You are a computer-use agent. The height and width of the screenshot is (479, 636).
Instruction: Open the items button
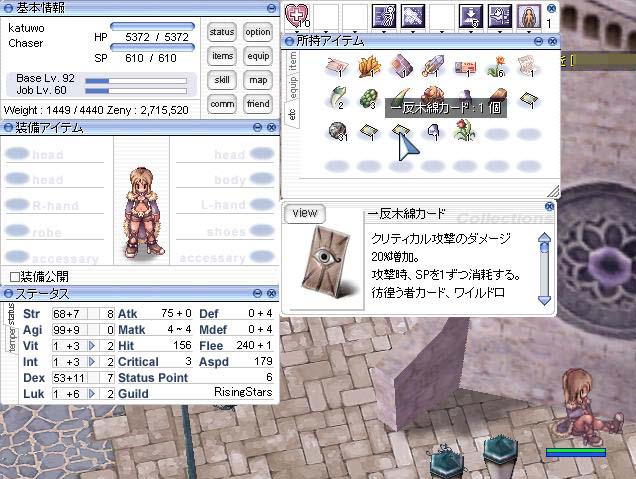222,56
